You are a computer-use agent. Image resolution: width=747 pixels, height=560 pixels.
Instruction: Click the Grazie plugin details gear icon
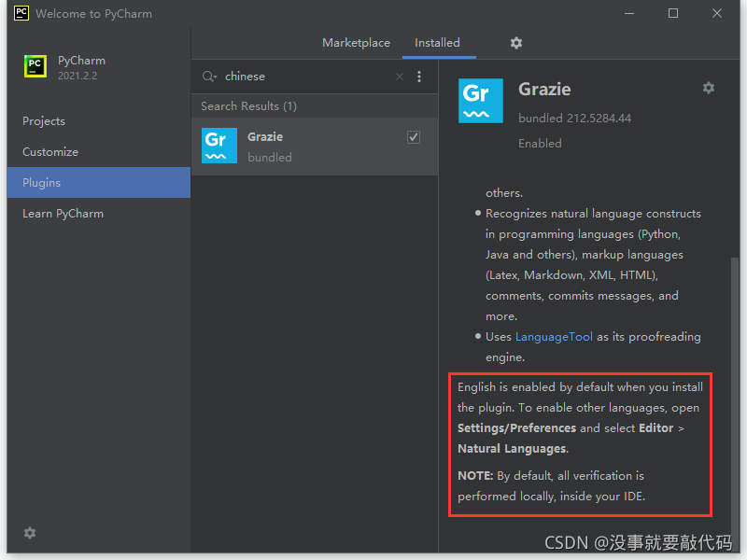point(709,88)
